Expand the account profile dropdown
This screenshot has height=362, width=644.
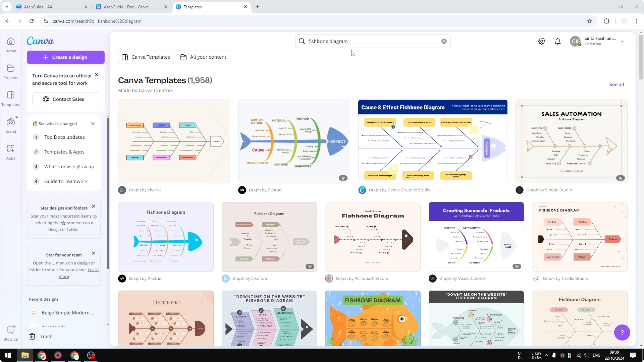tap(622, 41)
